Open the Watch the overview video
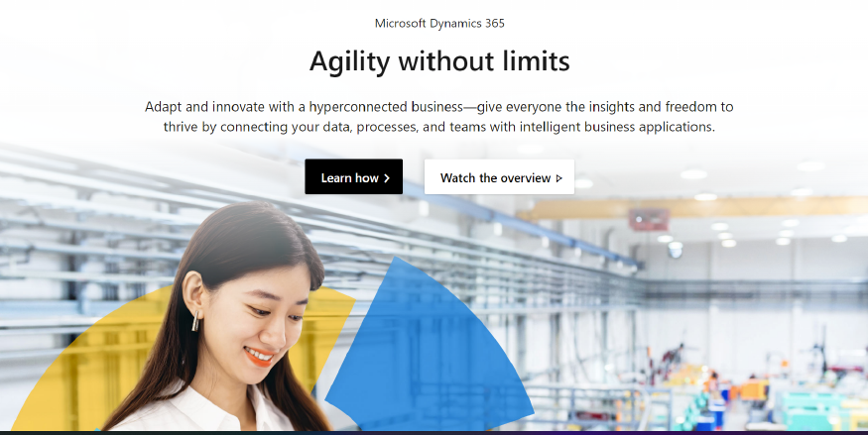The image size is (868, 435). point(499,177)
